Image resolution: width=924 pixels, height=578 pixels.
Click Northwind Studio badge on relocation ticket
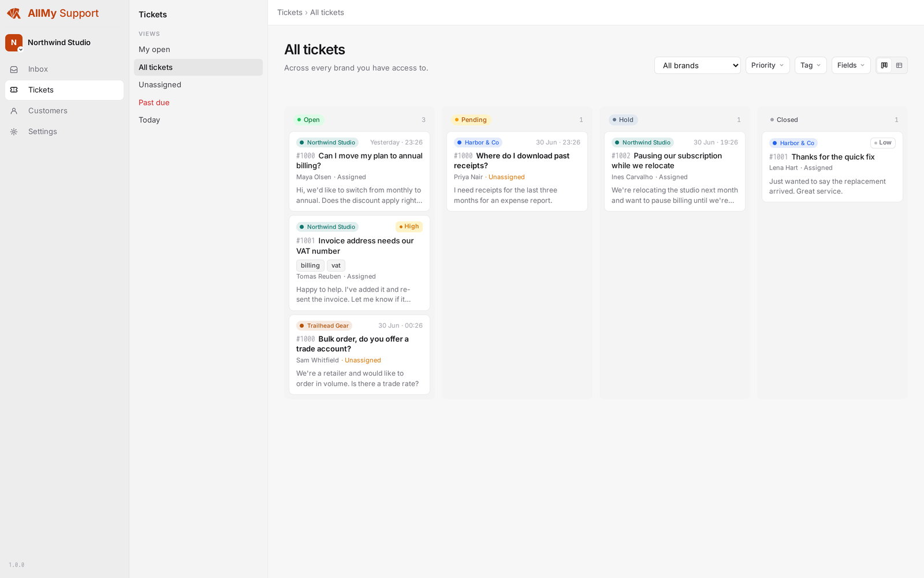coord(643,143)
